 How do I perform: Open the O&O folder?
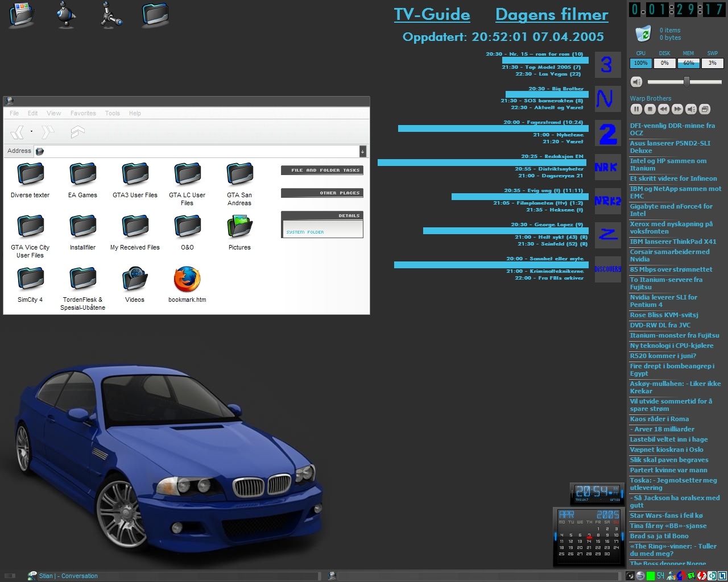pos(187,233)
